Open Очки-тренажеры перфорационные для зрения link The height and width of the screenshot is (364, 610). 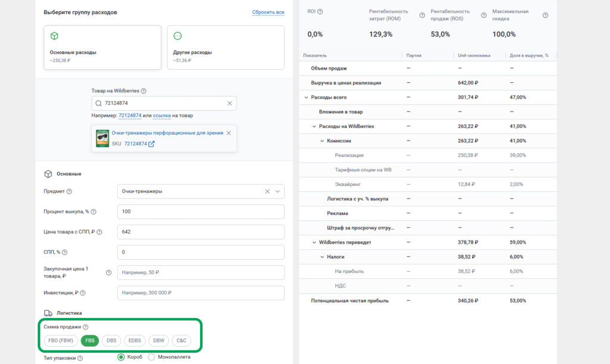[167, 133]
